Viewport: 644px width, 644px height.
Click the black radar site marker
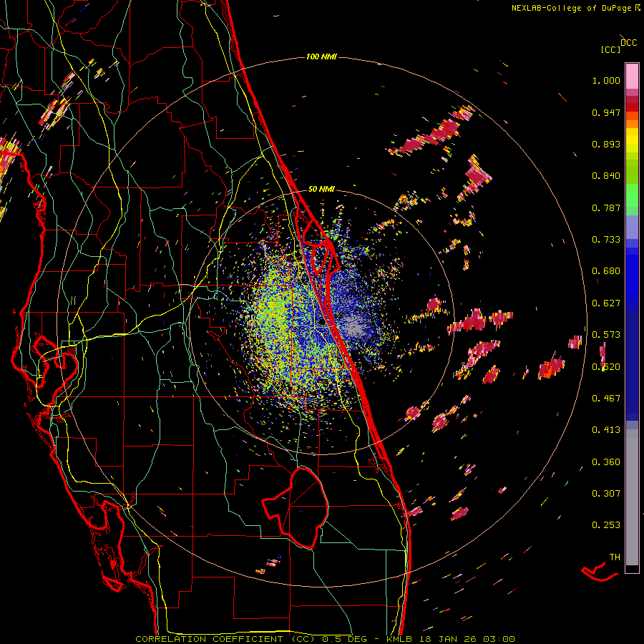tap(321, 323)
